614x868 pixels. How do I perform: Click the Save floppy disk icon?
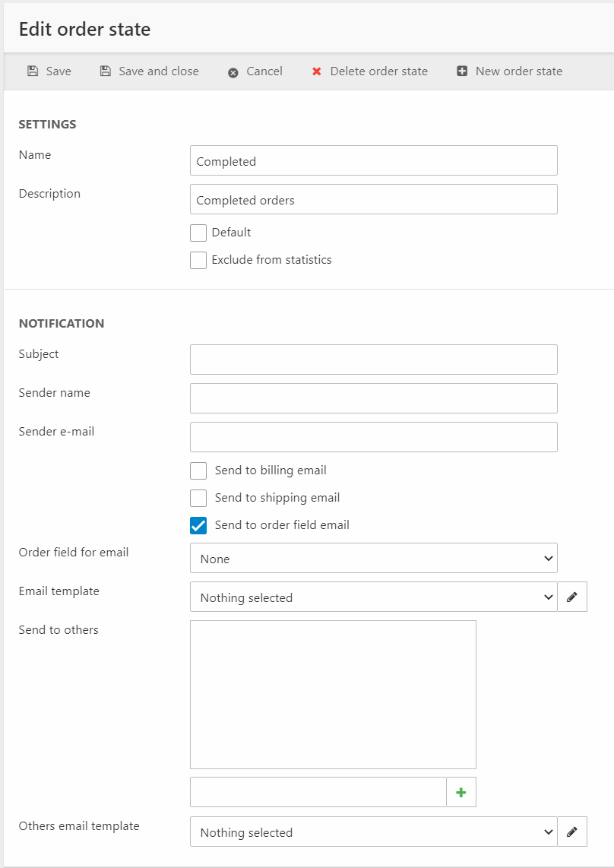click(x=33, y=71)
